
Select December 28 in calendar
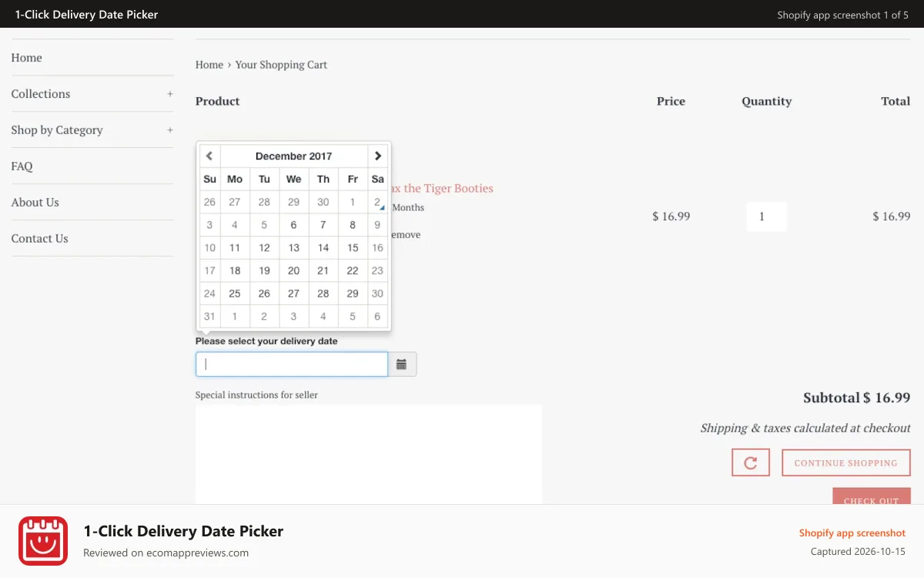tap(323, 294)
